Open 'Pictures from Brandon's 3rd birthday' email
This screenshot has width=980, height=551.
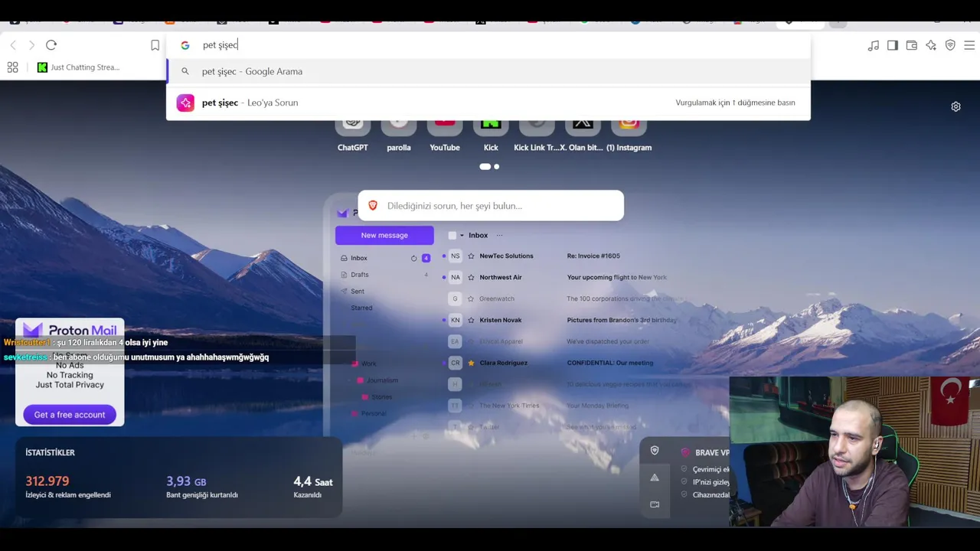622,320
